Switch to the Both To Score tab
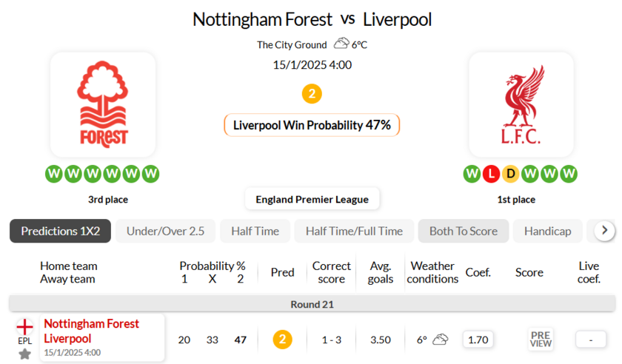 pyautogui.click(x=464, y=231)
